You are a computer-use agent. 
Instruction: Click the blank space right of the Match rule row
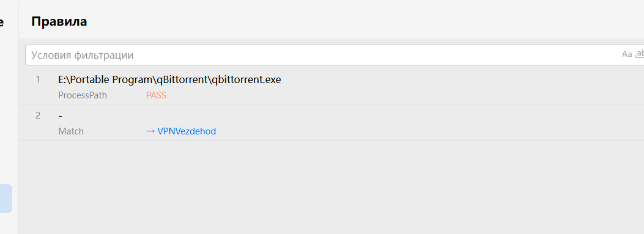click(x=411, y=122)
